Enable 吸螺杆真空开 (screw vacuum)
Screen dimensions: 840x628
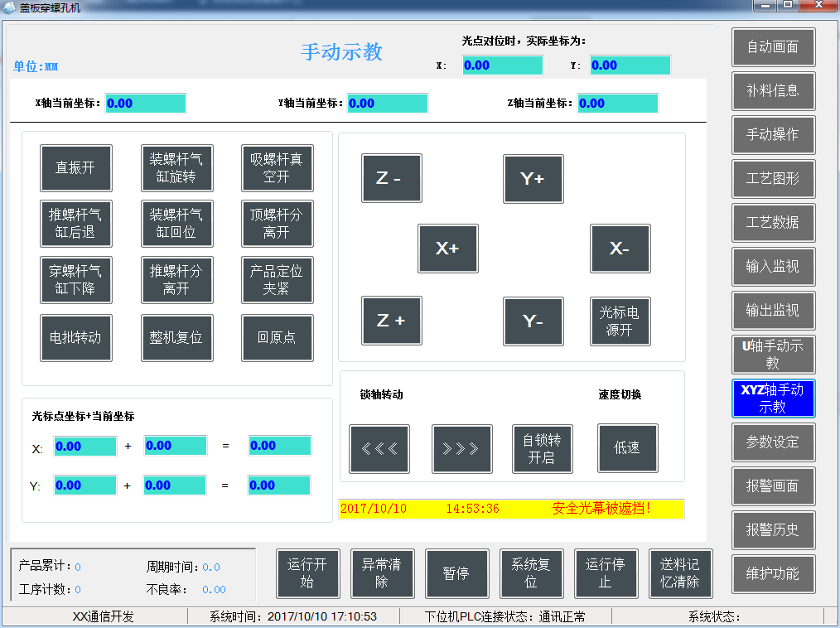[x=277, y=167]
